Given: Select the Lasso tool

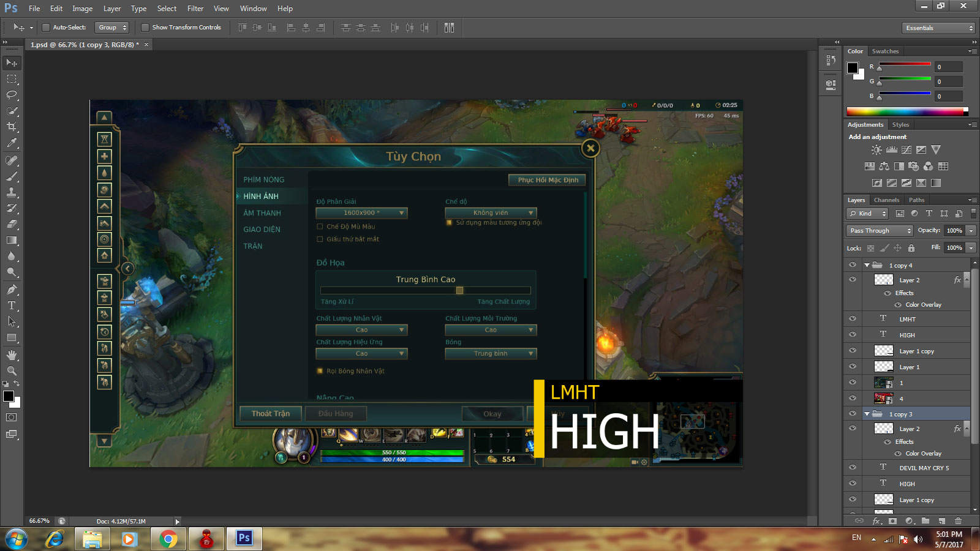Looking at the screenshot, I should pos(12,95).
